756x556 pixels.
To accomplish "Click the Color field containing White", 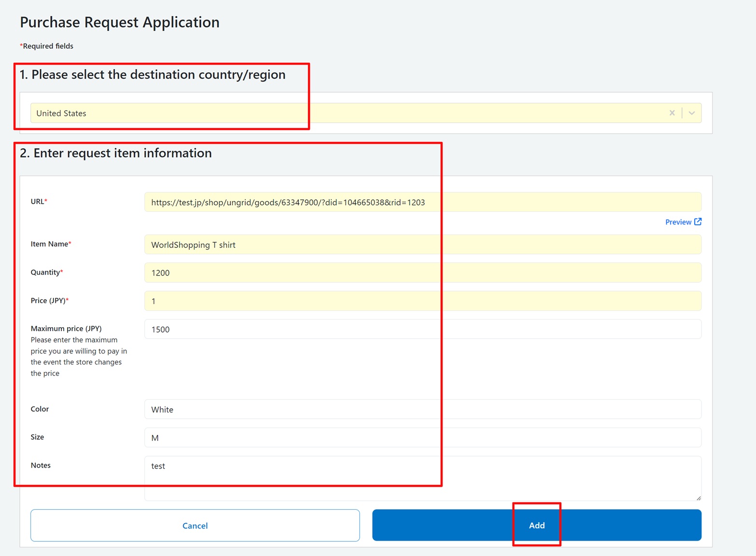I will [422, 409].
